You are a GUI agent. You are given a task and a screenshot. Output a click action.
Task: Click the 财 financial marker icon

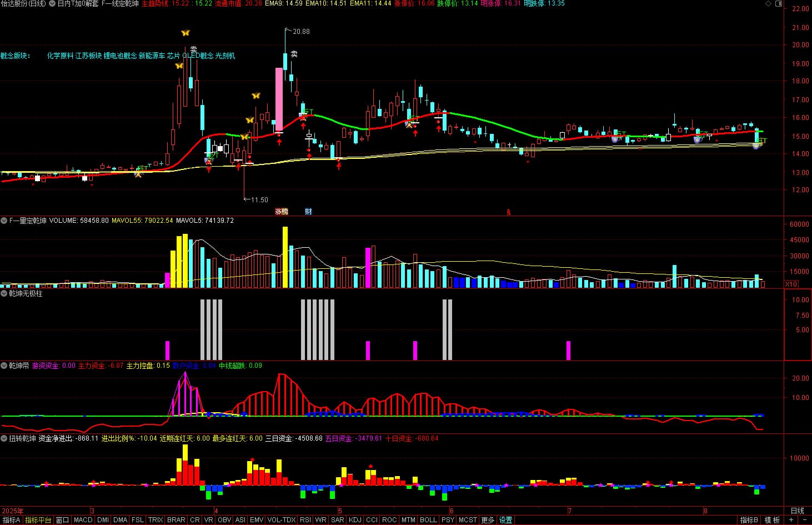[x=308, y=212]
